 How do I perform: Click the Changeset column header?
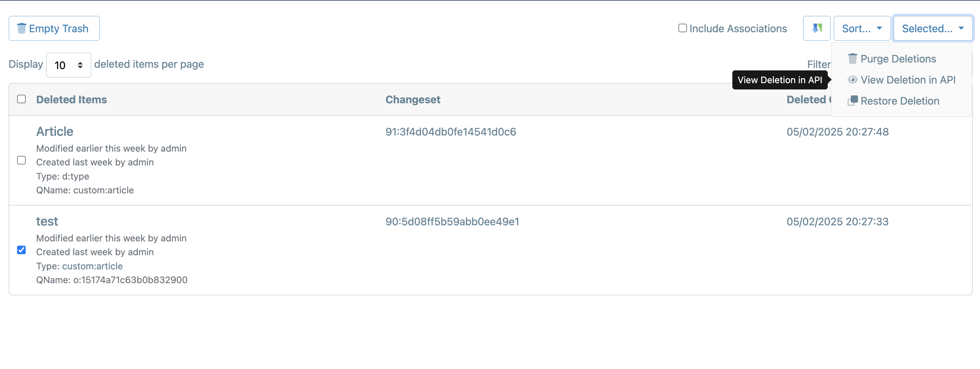point(413,99)
